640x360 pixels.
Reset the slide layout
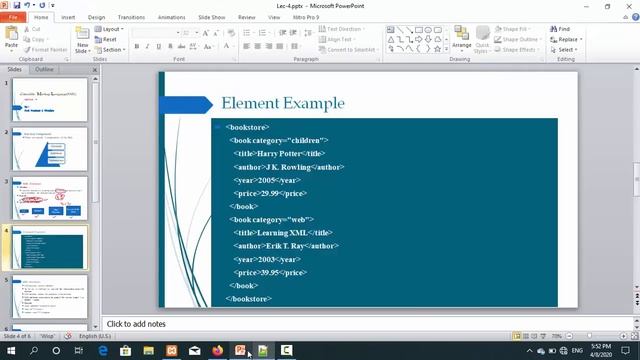pyautogui.click(x=106, y=39)
